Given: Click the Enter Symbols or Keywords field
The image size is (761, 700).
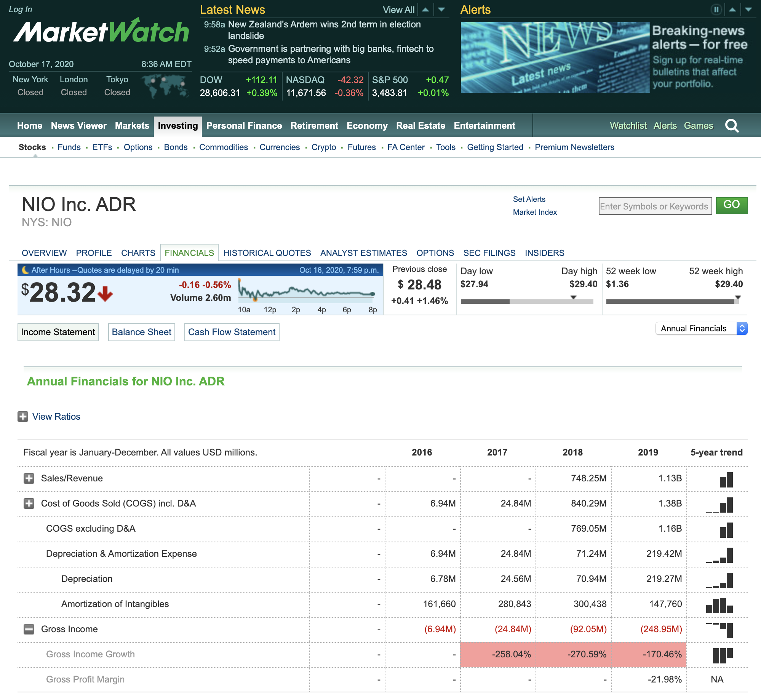Looking at the screenshot, I should point(655,206).
